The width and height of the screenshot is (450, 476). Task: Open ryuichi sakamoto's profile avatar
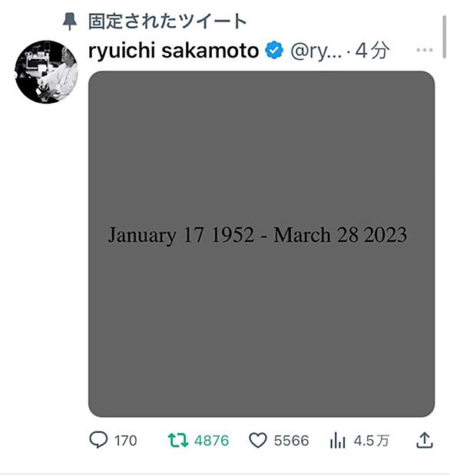pos(46,72)
